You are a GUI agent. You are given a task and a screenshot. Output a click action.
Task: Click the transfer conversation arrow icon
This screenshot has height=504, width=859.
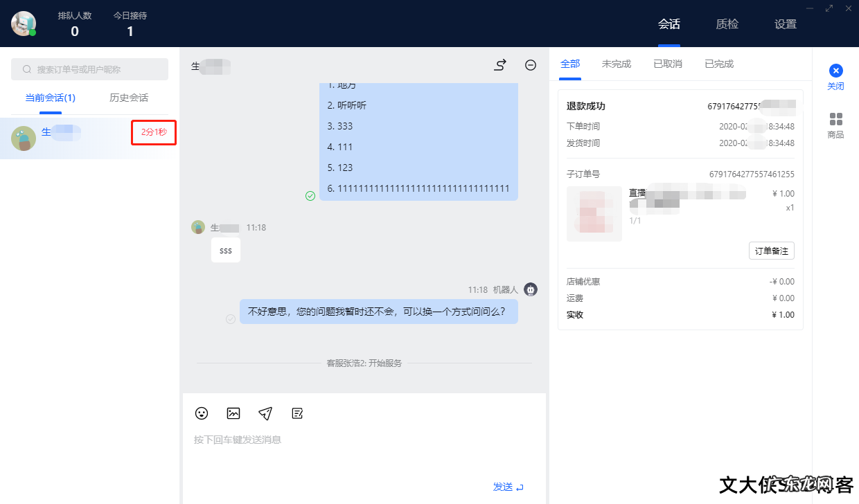point(499,64)
